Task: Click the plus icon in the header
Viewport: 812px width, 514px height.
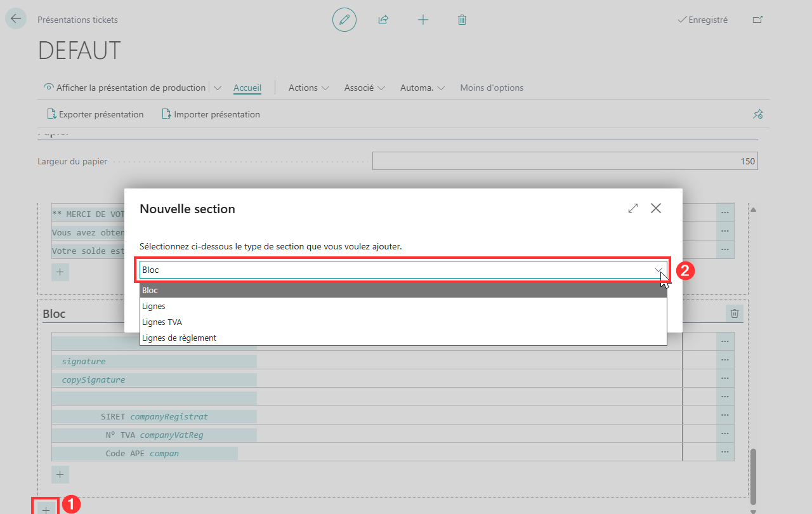Action: coord(423,20)
